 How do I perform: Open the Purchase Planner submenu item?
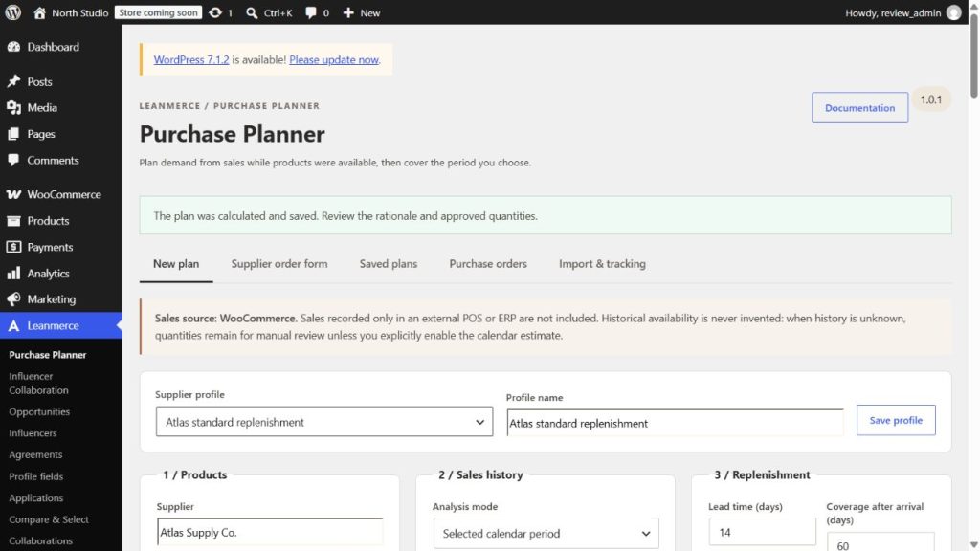click(x=48, y=354)
